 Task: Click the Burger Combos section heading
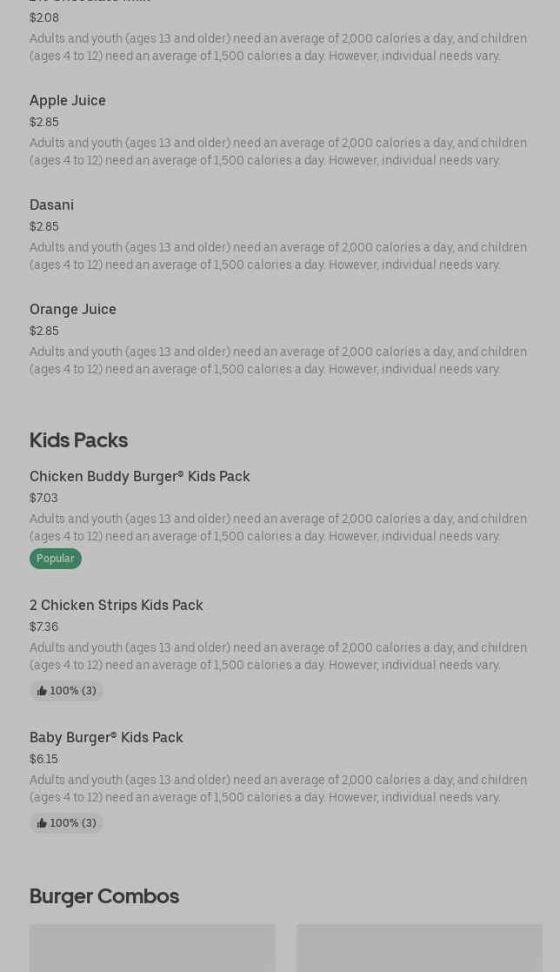click(104, 896)
